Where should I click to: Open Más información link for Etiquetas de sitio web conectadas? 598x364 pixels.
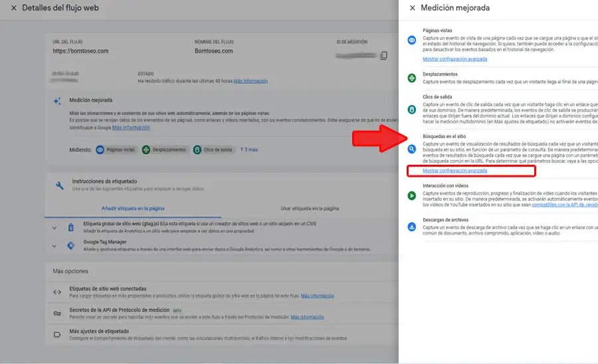[318, 296]
